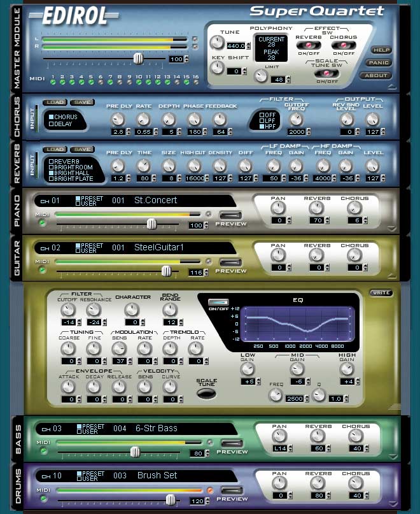Image resolution: width=420 pixels, height=514 pixels.
Task: Expand the Bass panel with bottom arrow
Action: click(393, 456)
